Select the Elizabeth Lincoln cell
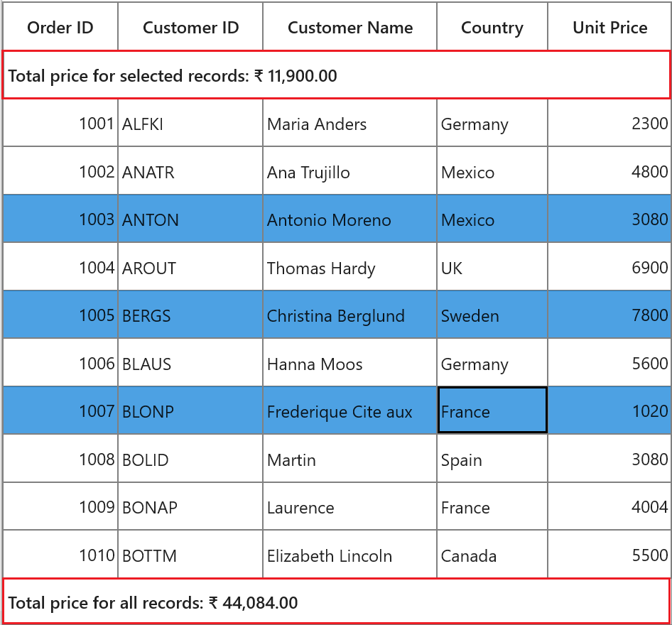Screen dimensions: 672x625 349,554
